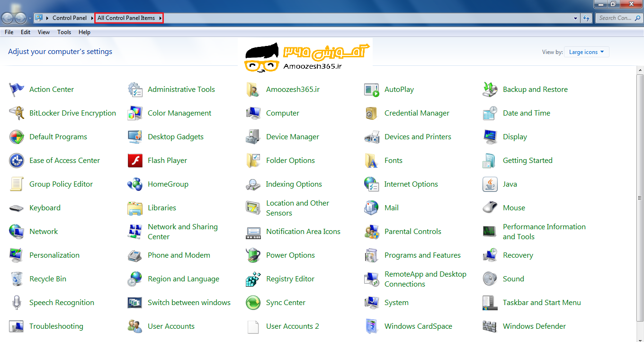Open the HomeGroup spheres icon
The height and width of the screenshot is (342, 644).
135,184
